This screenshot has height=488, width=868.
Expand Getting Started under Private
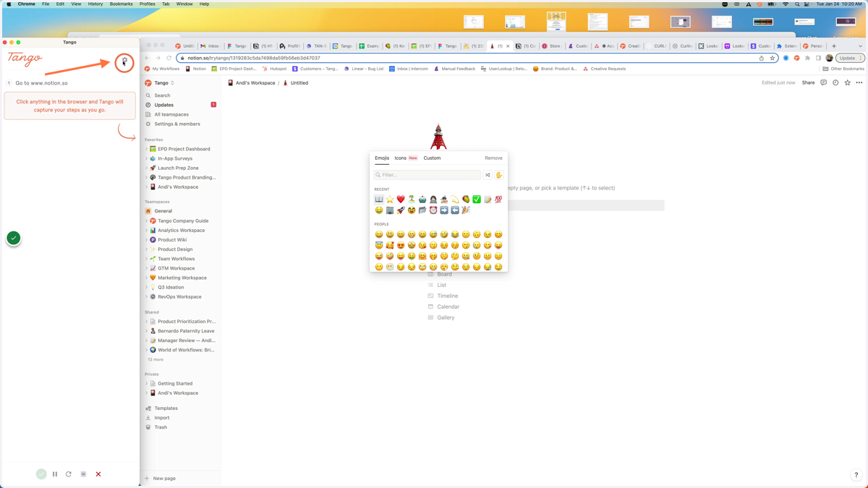coord(146,383)
